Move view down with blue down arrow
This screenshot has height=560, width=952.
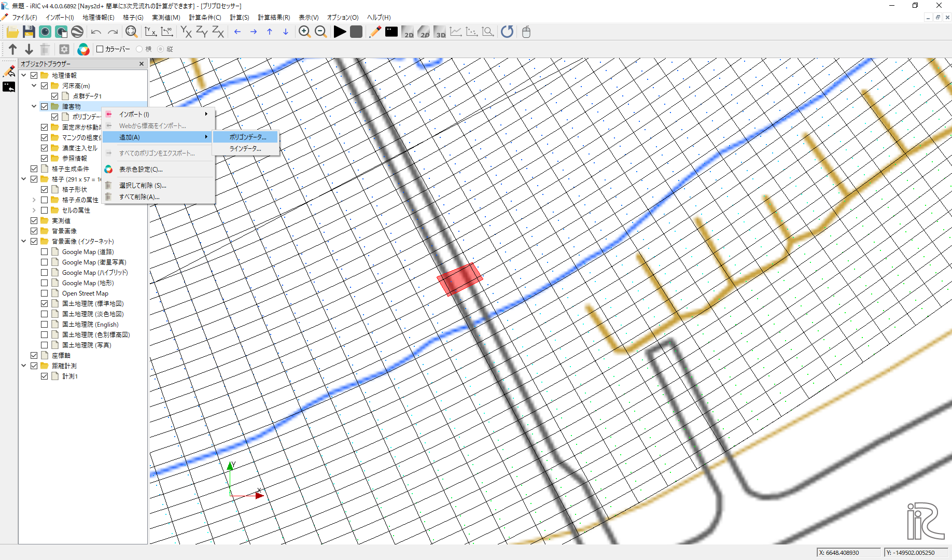click(x=285, y=32)
